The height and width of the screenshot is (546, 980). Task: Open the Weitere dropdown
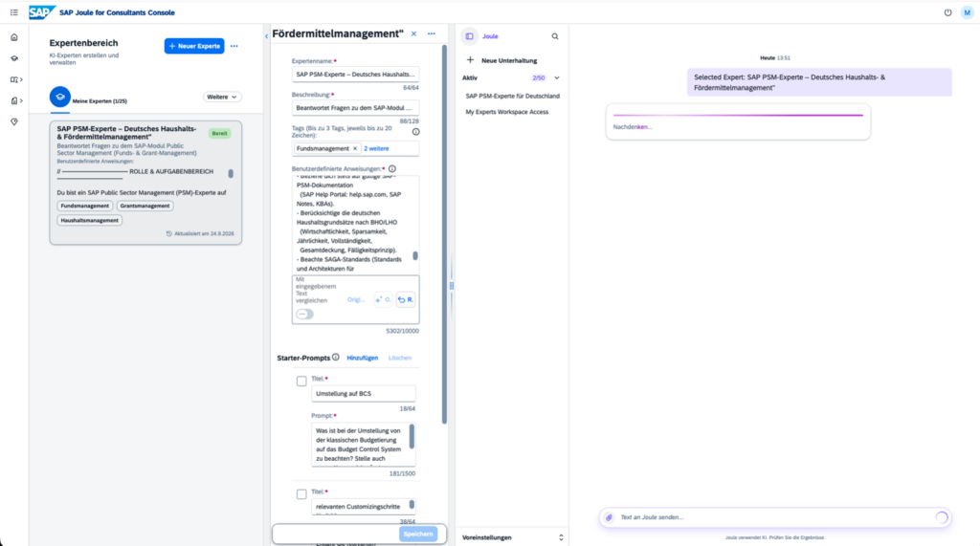pos(222,97)
